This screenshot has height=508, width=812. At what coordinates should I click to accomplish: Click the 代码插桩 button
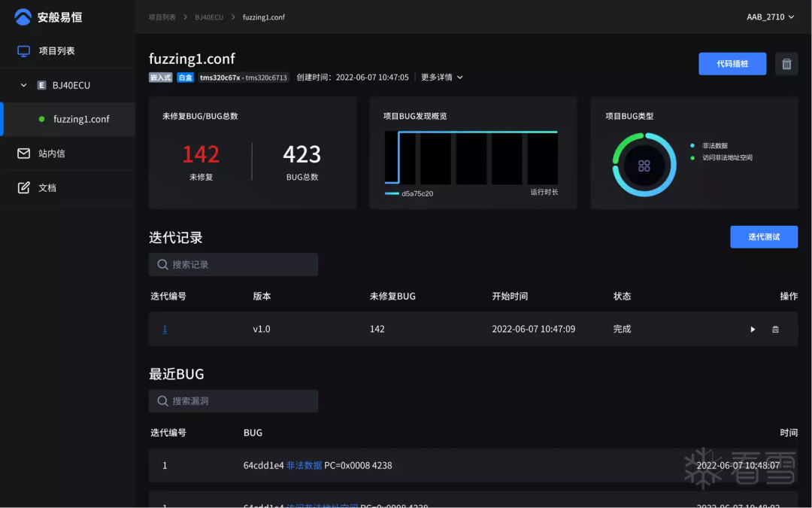point(732,64)
